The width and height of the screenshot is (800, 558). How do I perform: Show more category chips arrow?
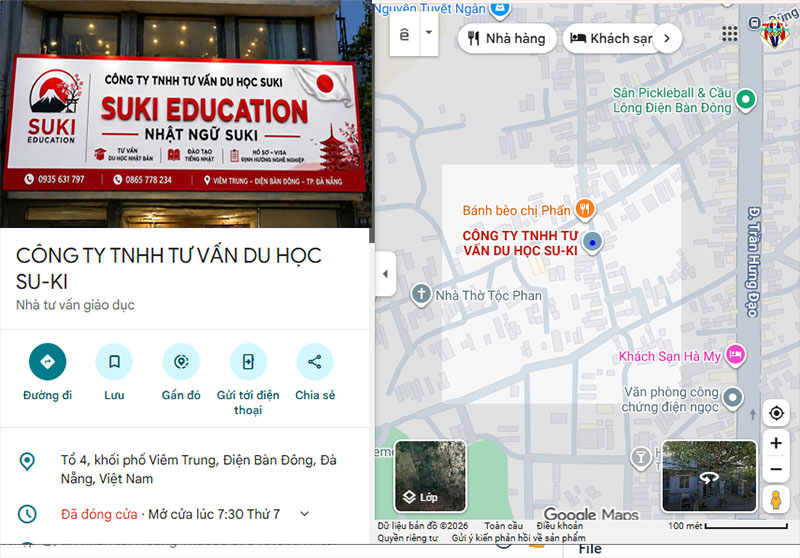[x=667, y=38]
